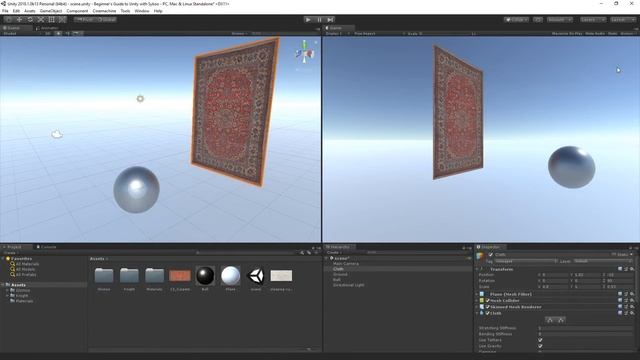Open the Materials folder in Assets grid
Image resolution: width=640 pixels, height=360 pixels.
tap(154, 276)
